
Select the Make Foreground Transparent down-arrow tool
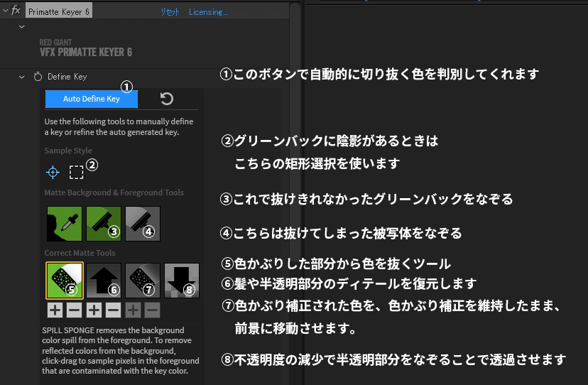point(182,281)
